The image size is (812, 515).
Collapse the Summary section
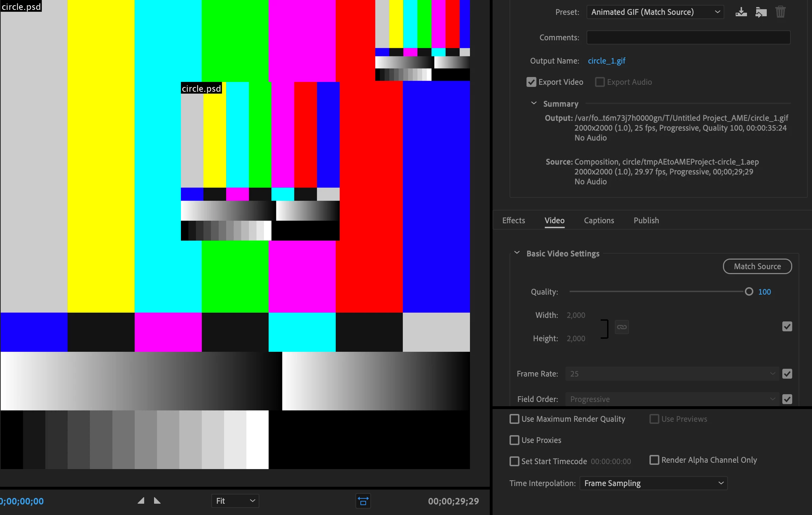tap(534, 103)
